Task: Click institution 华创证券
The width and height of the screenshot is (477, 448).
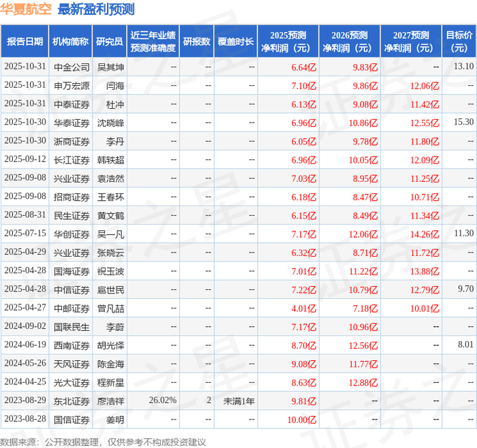Action: tap(72, 234)
